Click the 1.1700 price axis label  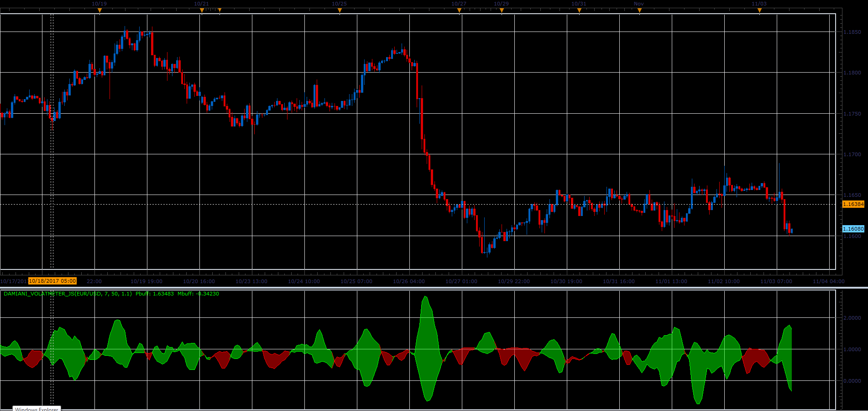(852, 154)
